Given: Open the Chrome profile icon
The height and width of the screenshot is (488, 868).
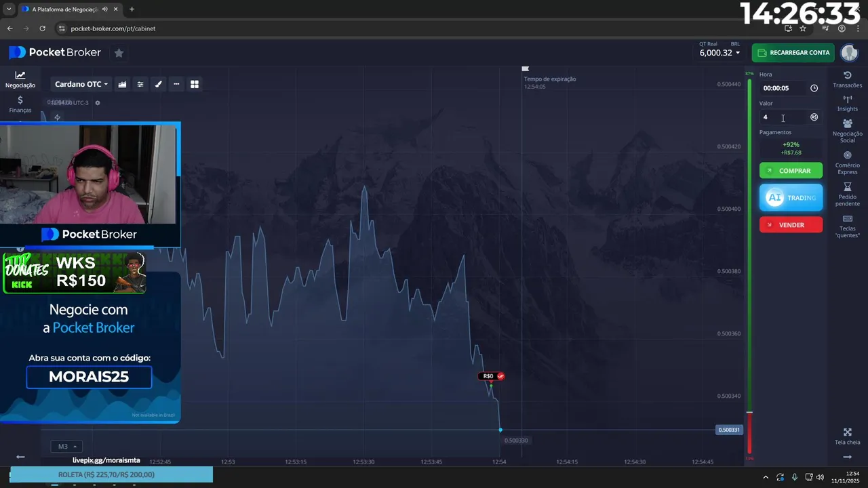Looking at the screenshot, I should pyautogui.click(x=842, y=28).
